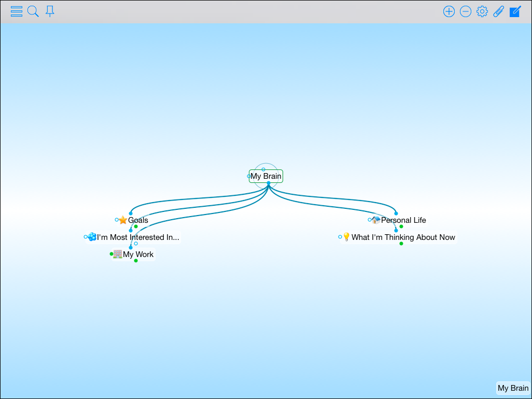Click the building icon beside My Work
The width and height of the screenshot is (532, 399).
tap(117, 254)
